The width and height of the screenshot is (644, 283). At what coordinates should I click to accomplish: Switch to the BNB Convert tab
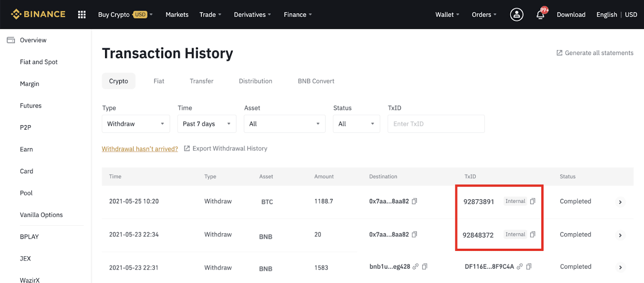coord(316,81)
